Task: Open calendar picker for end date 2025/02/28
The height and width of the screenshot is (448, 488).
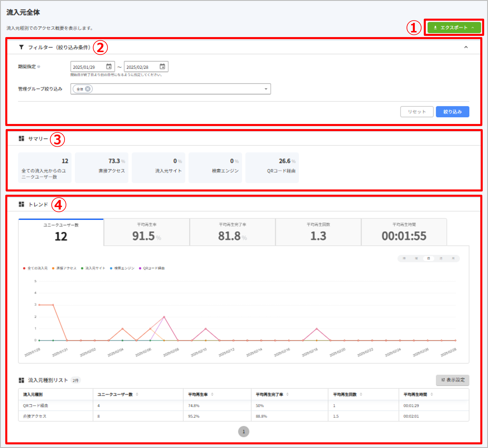Action: (162, 66)
